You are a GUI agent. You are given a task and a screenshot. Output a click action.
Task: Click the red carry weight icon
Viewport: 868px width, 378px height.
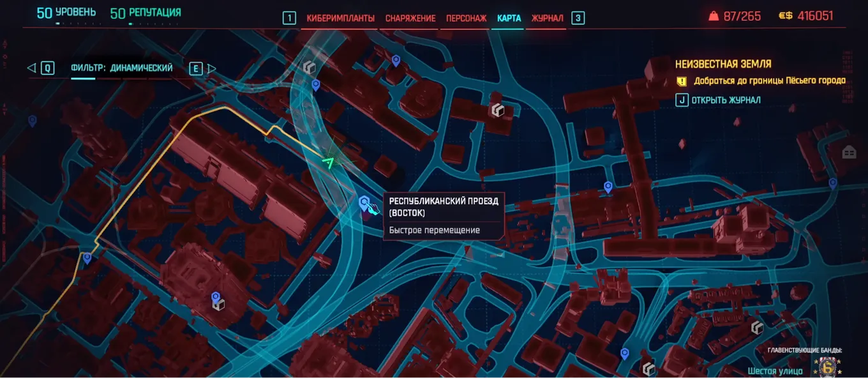pyautogui.click(x=714, y=16)
